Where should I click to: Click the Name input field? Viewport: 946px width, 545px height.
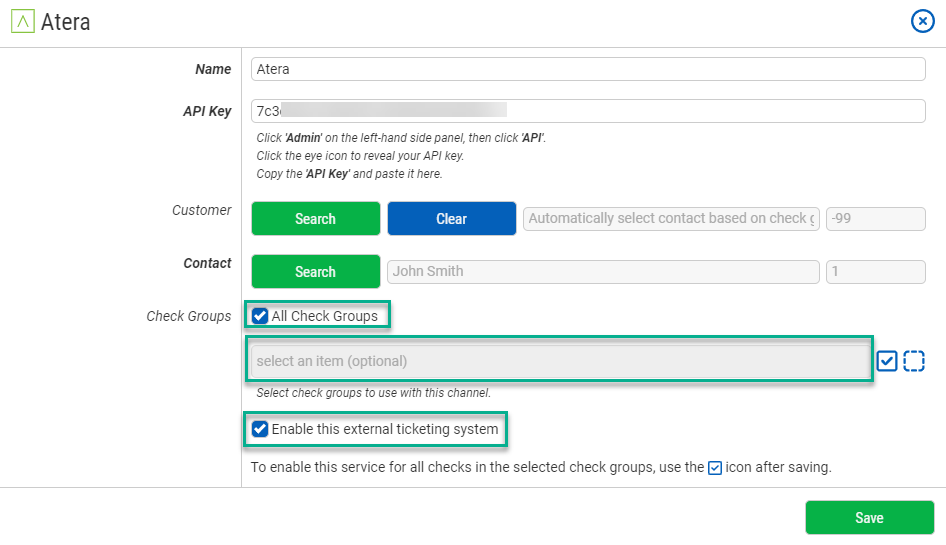tap(588, 69)
